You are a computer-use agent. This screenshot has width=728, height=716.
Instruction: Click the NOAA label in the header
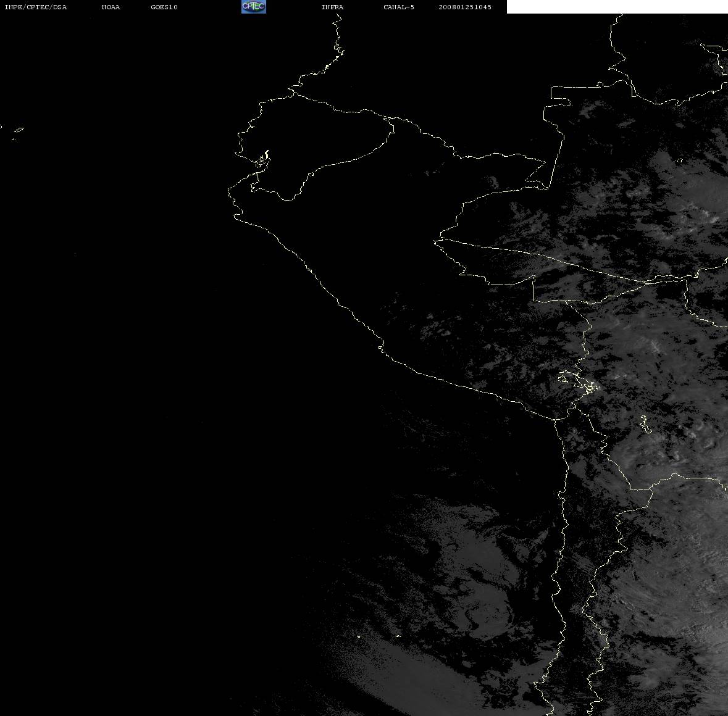[111, 7]
